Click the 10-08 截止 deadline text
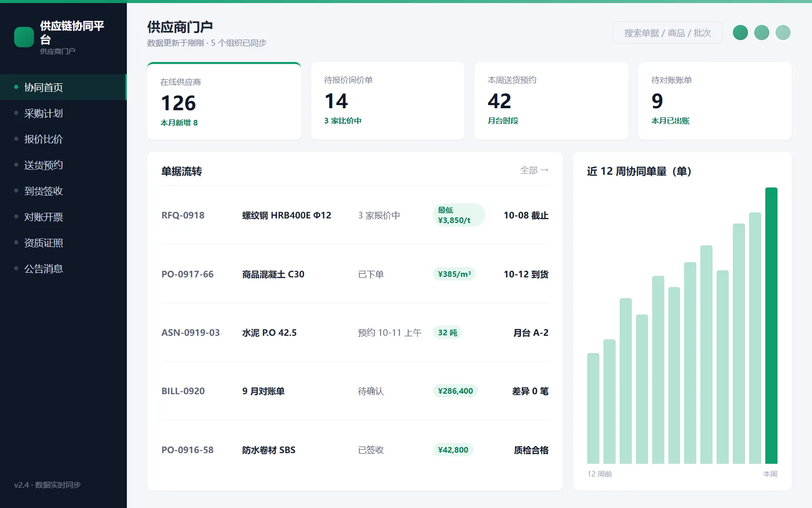The height and width of the screenshot is (508, 812). click(x=526, y=215)
